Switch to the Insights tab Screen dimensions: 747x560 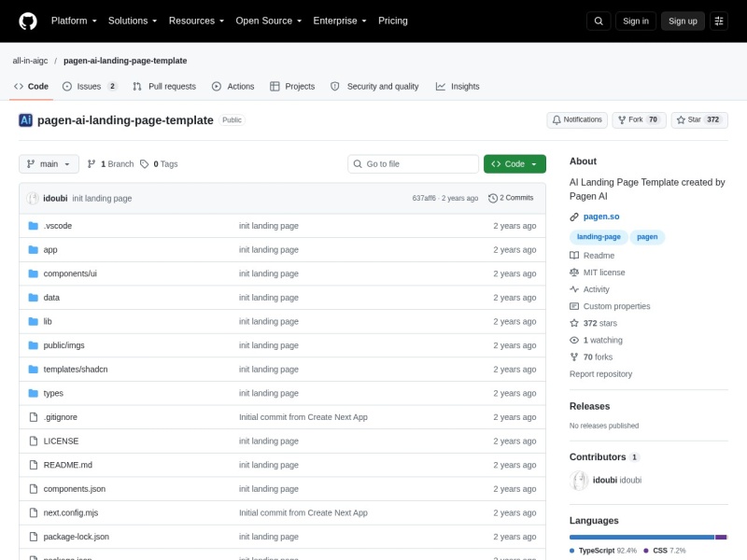pos(458,86)
